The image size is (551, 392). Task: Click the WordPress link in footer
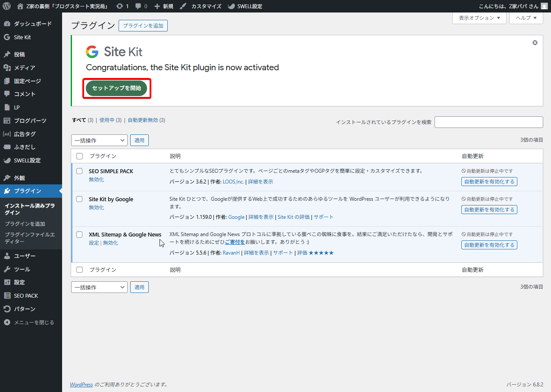pyautogui.click(x=81, y=385)
